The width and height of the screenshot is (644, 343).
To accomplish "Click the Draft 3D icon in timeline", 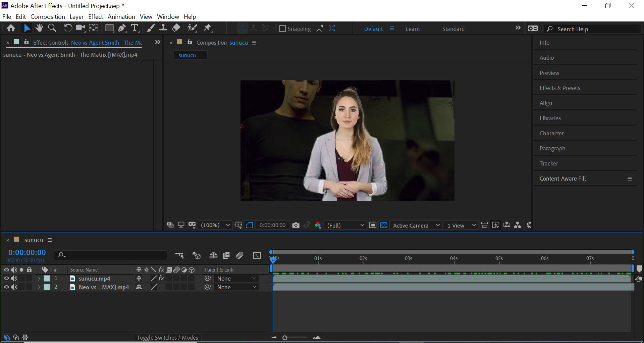I will 196,255.
